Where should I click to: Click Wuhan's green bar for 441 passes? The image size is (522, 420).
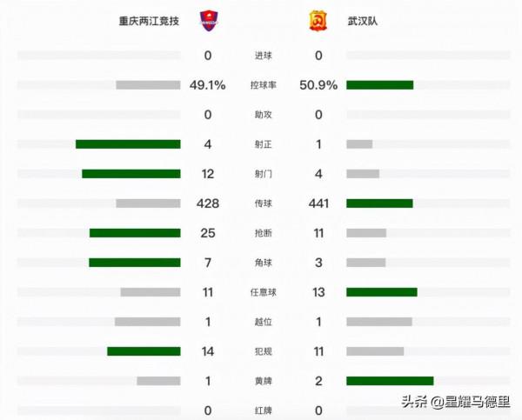pos(379,203)
